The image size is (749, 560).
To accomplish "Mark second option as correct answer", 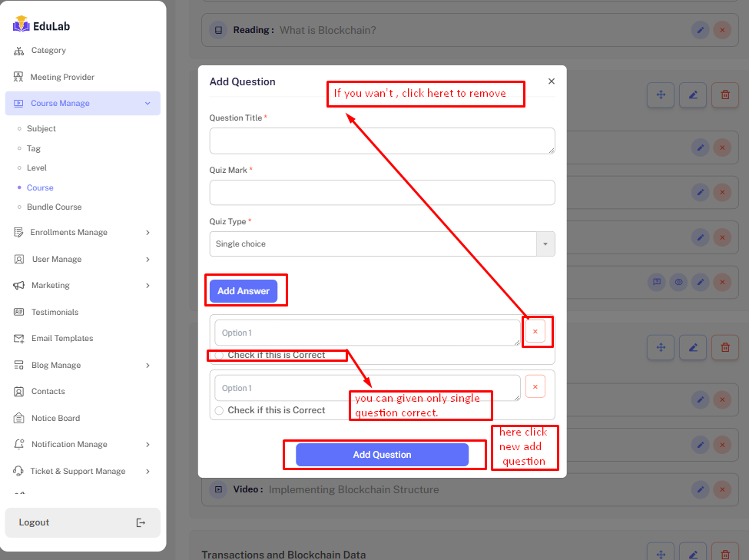I will pyautogui.click(x=220, y=411).
